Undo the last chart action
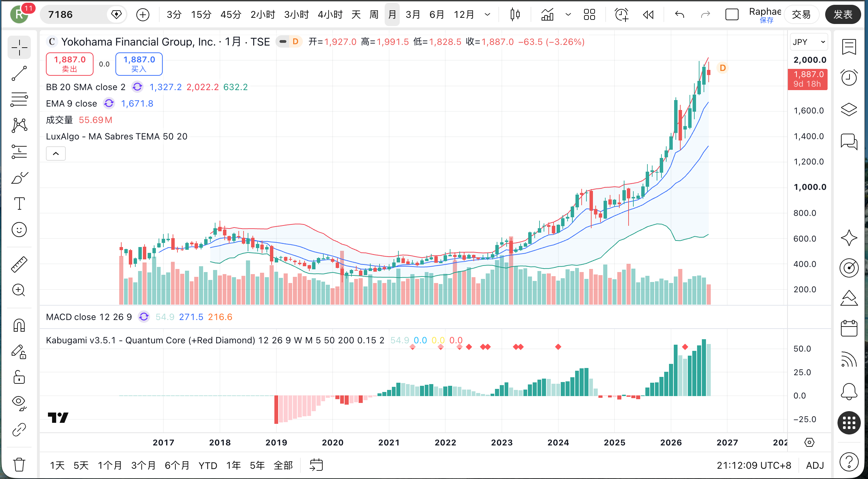The width and height of the screenshot is (868, 479). (x=680, y=15)
